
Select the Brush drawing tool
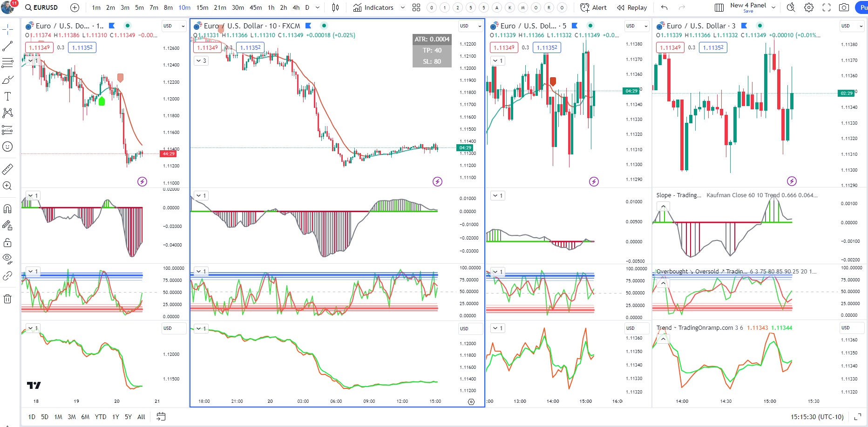[x=7, y=79]
